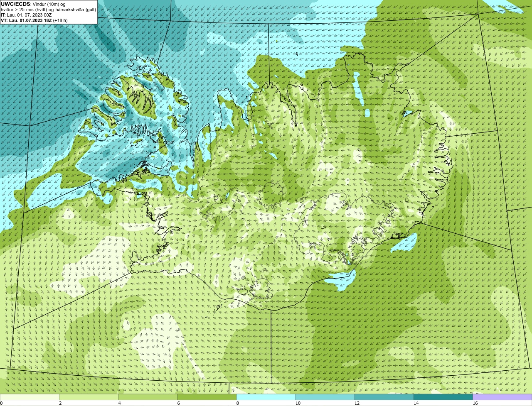532x406 pixels.
Task: Click the initial time line 'IT: Lau. 01. 07. 2023 00Z'
Action: (x=26, y=15)
